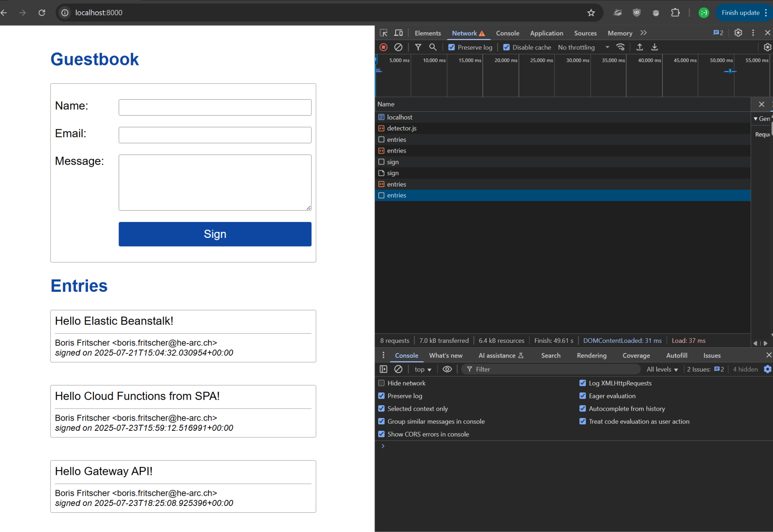Open network search magnifier icon

click(433, 47)
